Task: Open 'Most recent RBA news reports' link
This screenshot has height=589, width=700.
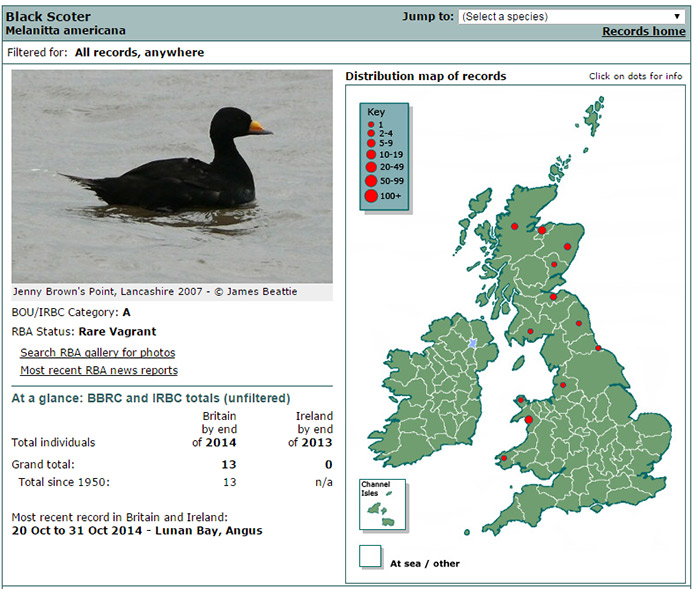Action: tap(99, 370)
